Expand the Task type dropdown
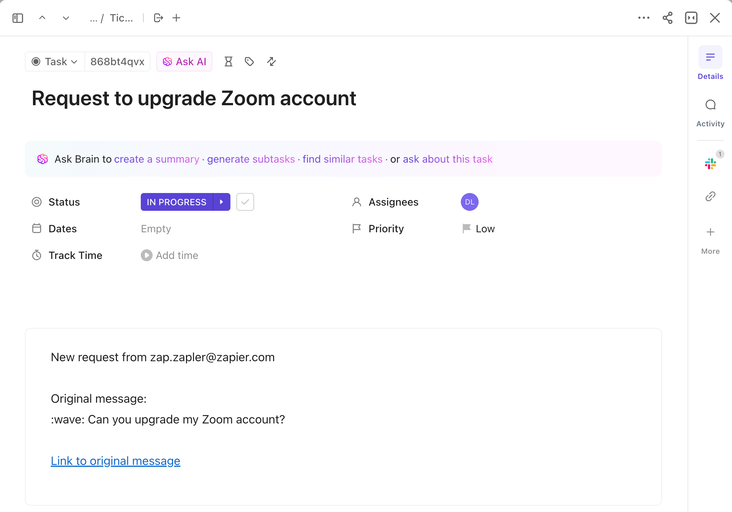Screen dimensions: 732x512 55,62
